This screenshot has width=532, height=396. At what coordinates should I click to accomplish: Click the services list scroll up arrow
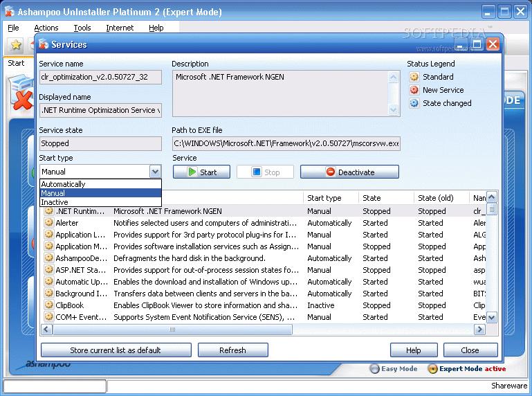pyautogui.click(x=492, y=197)
